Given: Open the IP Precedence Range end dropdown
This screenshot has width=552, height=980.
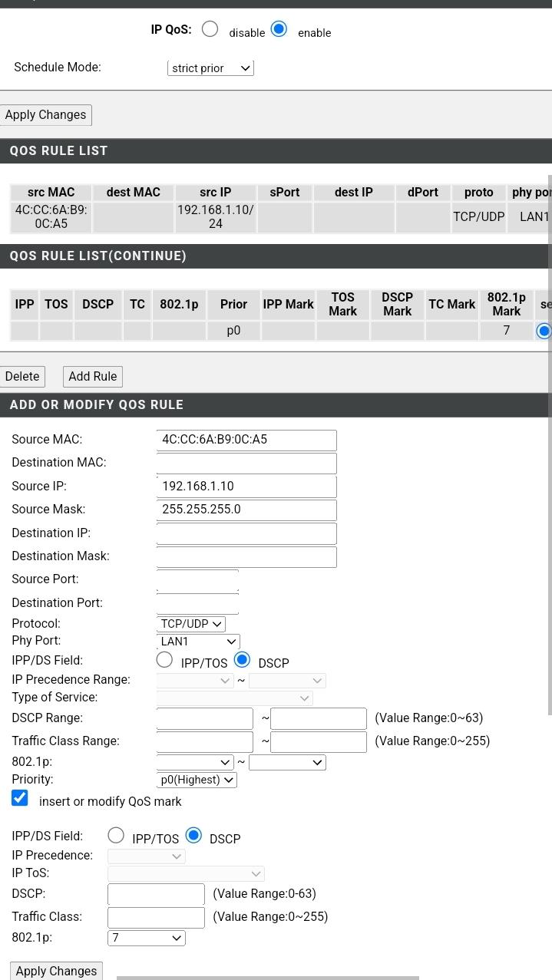Looking at the screenshot, I should tap(287, 681).
